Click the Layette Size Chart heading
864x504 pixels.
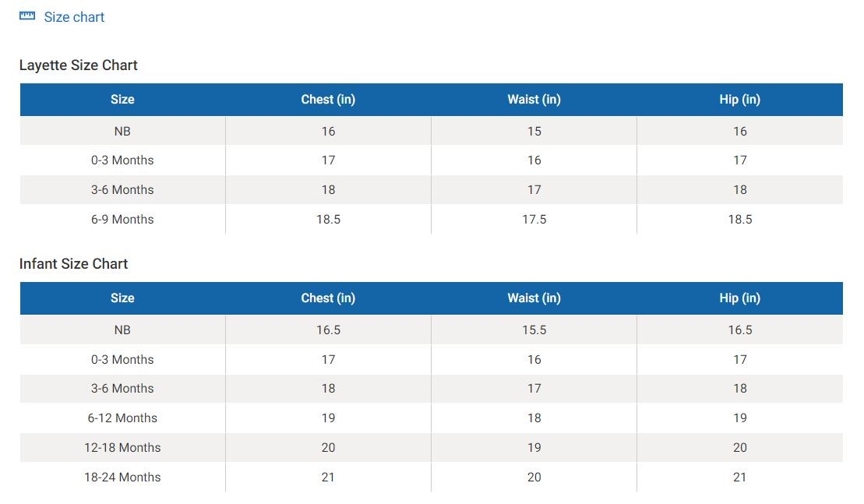coord(78,65)
